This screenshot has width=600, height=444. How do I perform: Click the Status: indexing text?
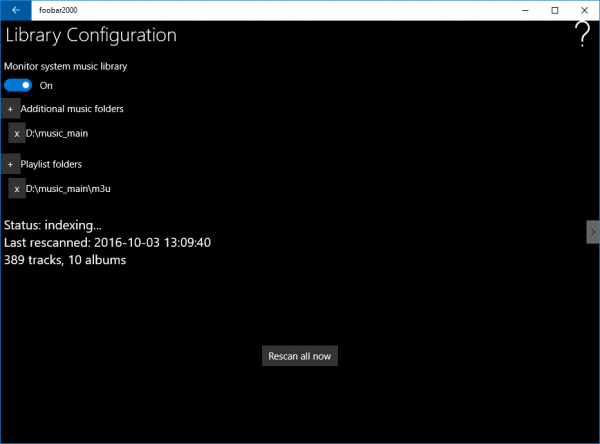coord(53,225)
